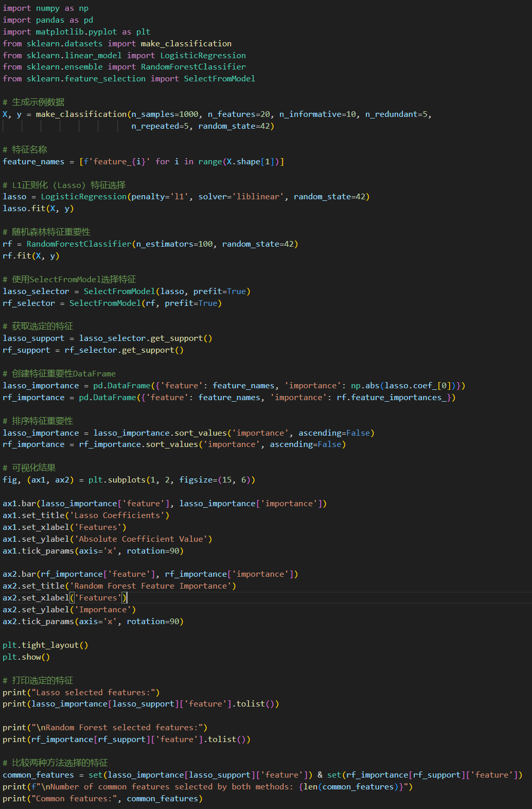Click 'rf_selector' assignment with prefit=True

click(x=112, y=303)
